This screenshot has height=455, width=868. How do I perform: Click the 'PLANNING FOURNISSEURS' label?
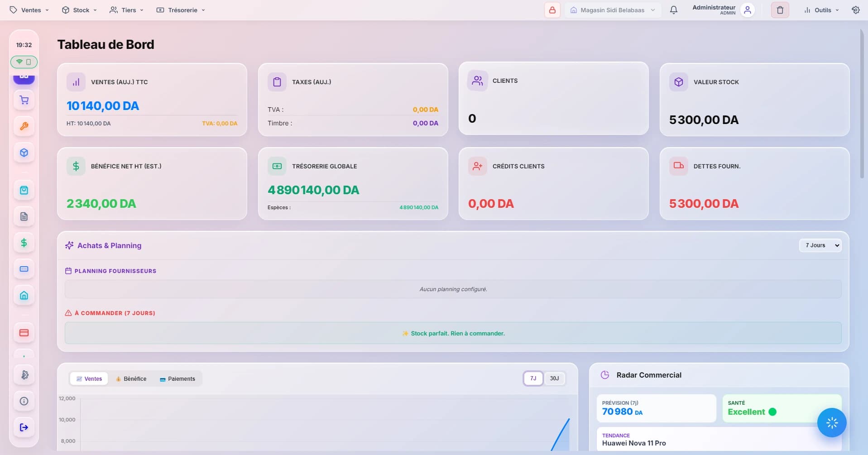point(115,271)
